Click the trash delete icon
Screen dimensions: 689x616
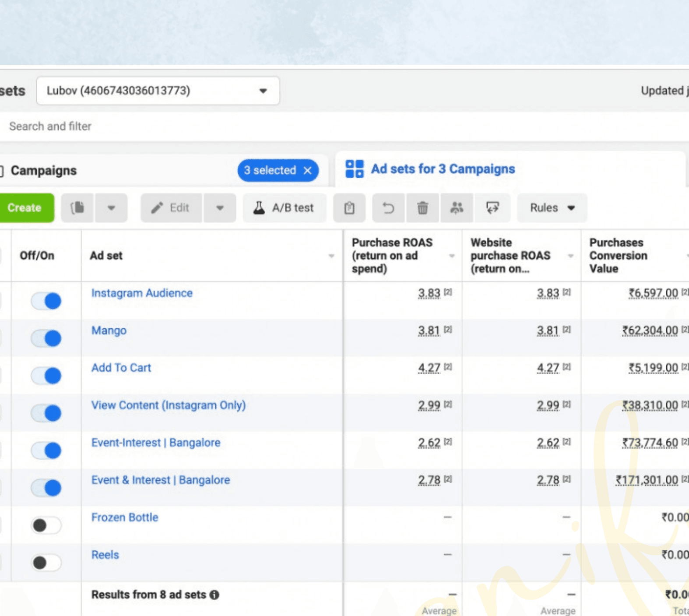coord(422,208)
